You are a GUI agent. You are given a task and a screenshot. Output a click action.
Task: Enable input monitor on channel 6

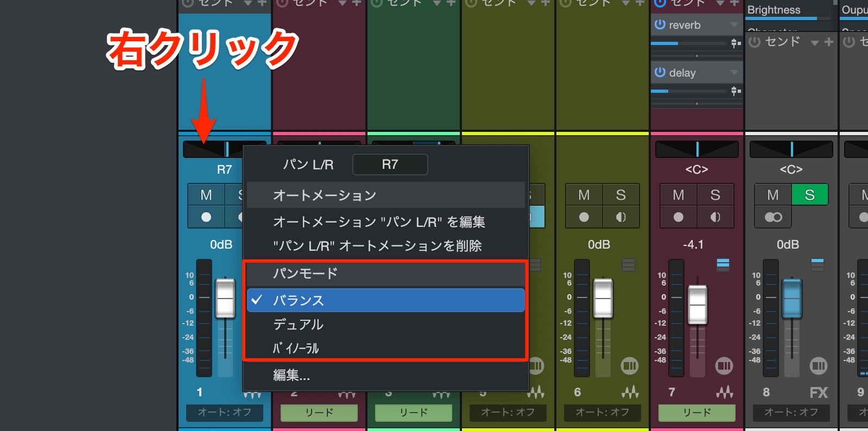point(621,217)
